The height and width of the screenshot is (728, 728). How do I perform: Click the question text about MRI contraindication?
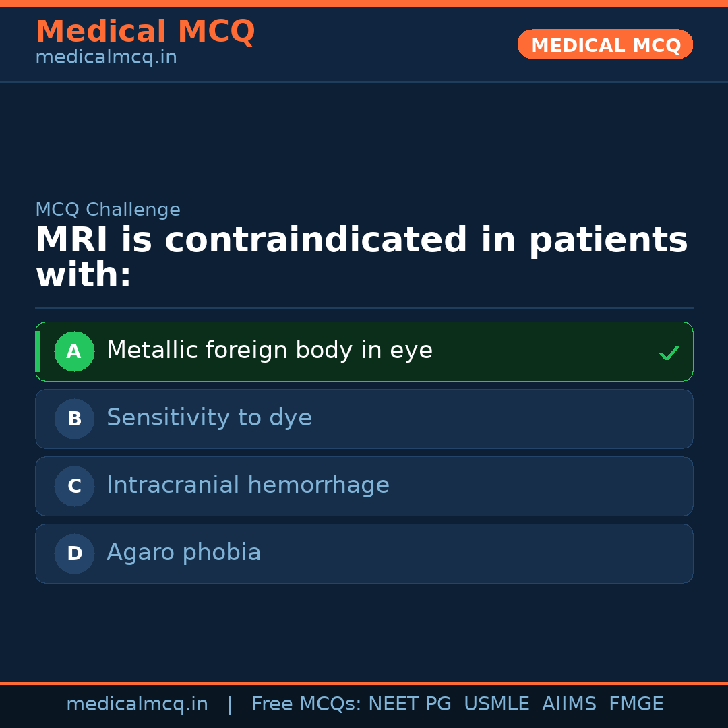click(361, 258)
